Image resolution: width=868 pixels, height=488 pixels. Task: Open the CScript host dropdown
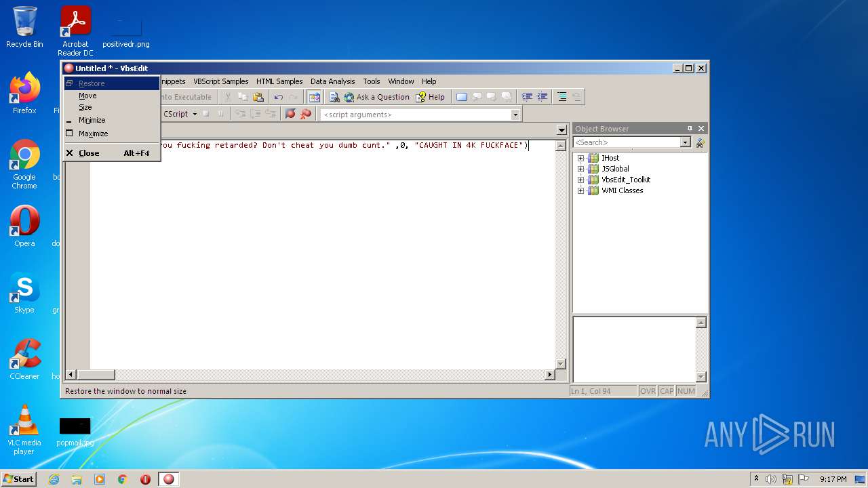tap(195, 114)
